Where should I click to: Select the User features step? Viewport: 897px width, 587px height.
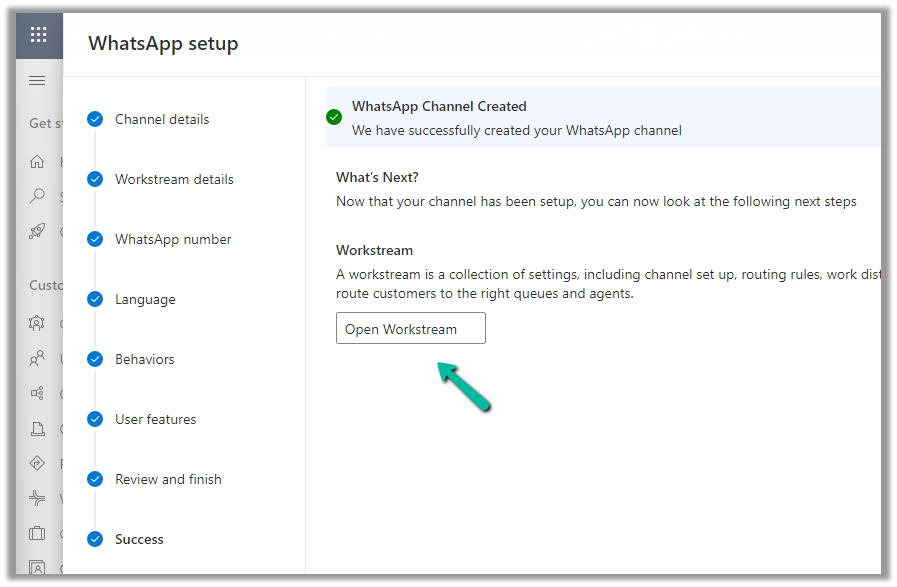click(155, 419)
